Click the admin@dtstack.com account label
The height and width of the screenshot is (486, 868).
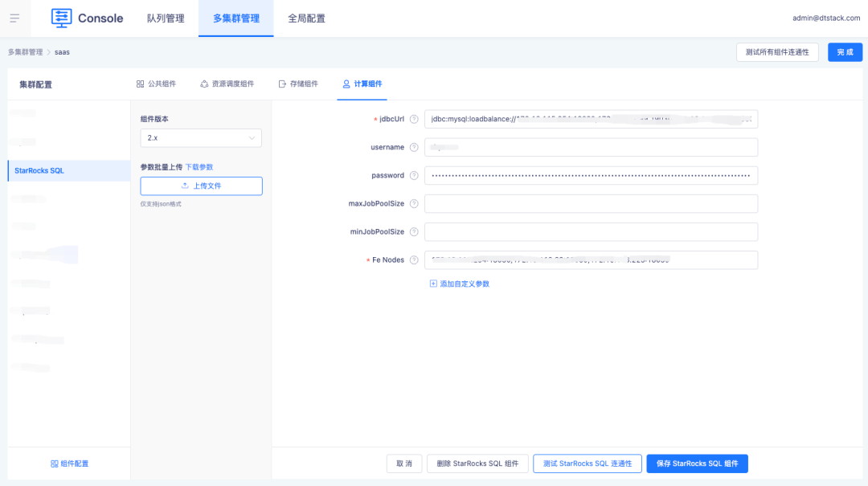pos(826,18)
